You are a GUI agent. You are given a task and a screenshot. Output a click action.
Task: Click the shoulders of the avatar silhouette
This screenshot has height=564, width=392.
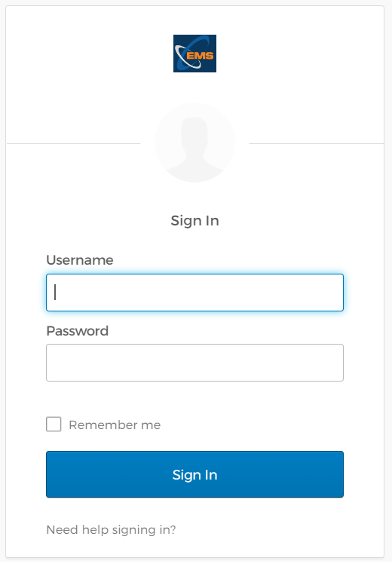(194, 168)
